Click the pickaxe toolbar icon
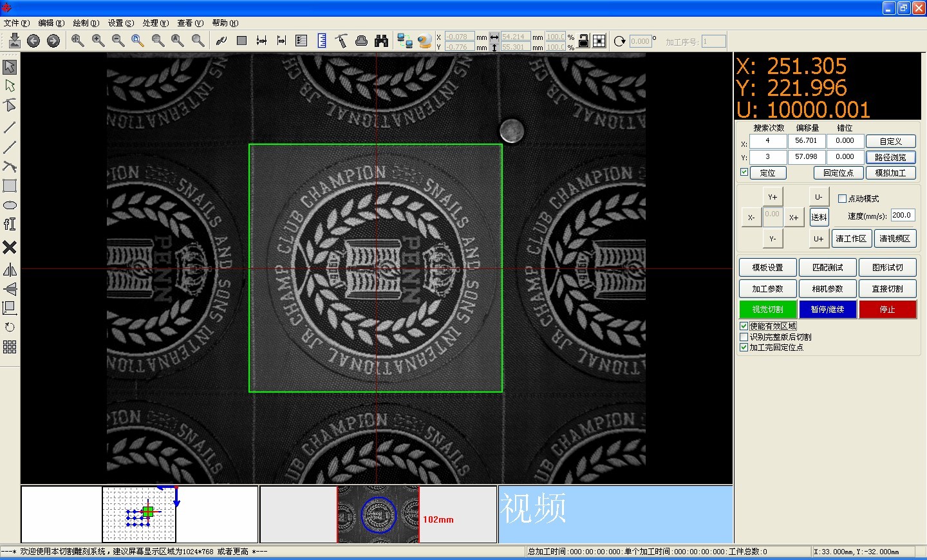927x560 pixels. pos(341,41)
